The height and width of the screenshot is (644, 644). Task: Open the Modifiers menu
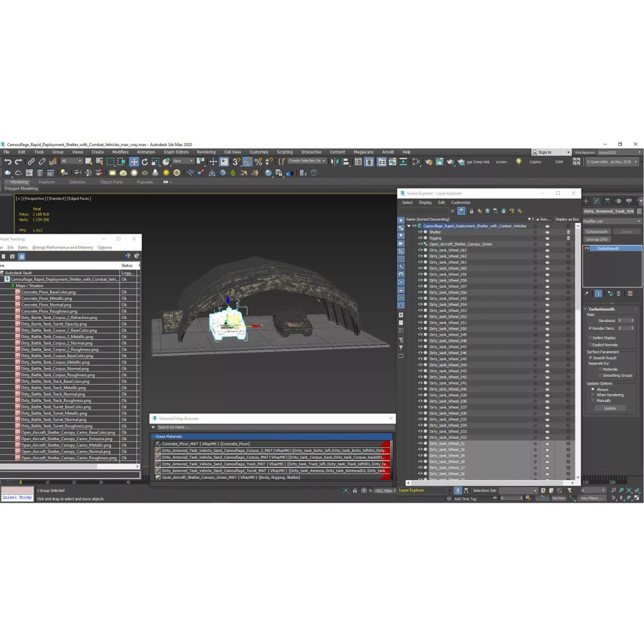(x=120, y=152)
